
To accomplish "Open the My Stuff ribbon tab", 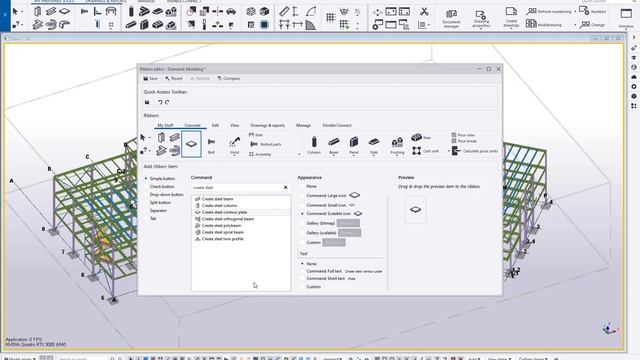I will click(165, 125).
